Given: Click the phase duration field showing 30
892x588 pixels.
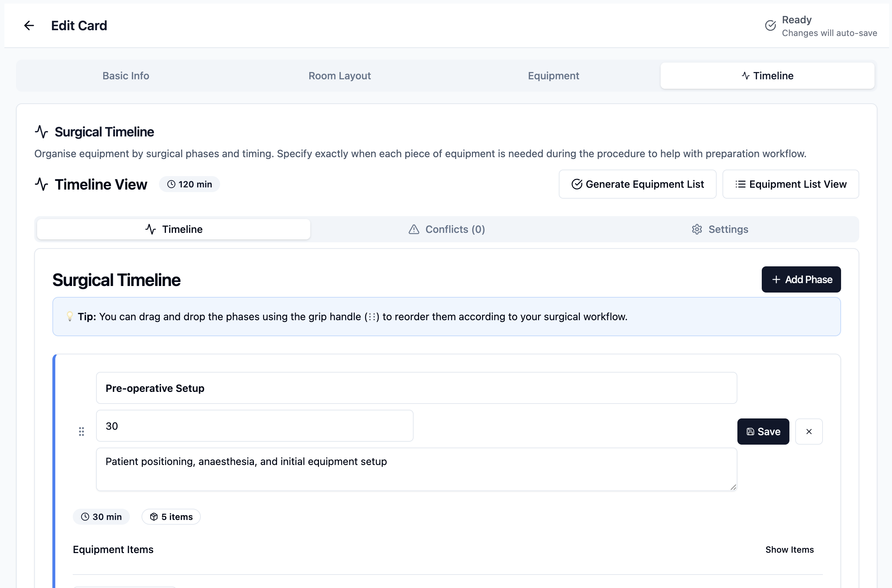Looking at the screenshot, I should coord(254,426).
